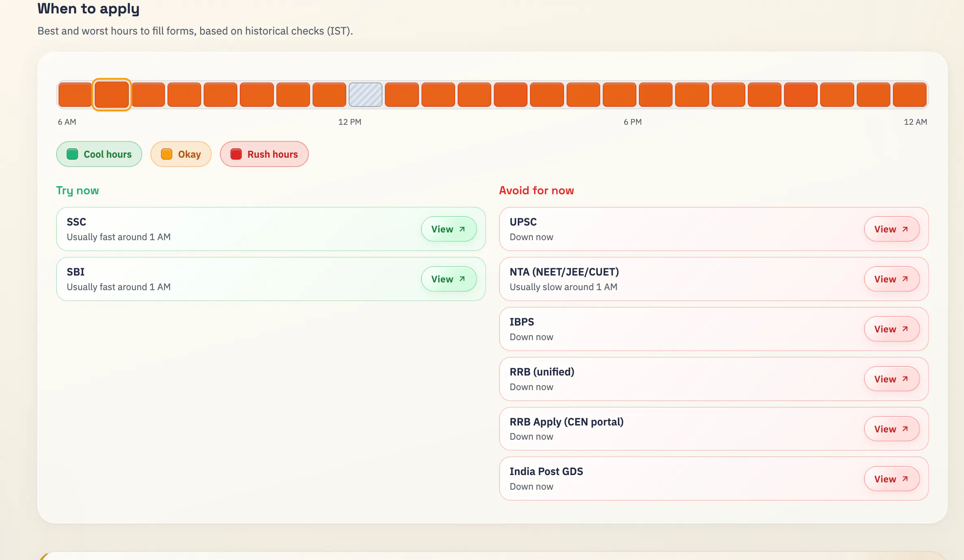Open the View button for SBI
Viewport: 964px width, 560px height.
[x=449, y=279]
